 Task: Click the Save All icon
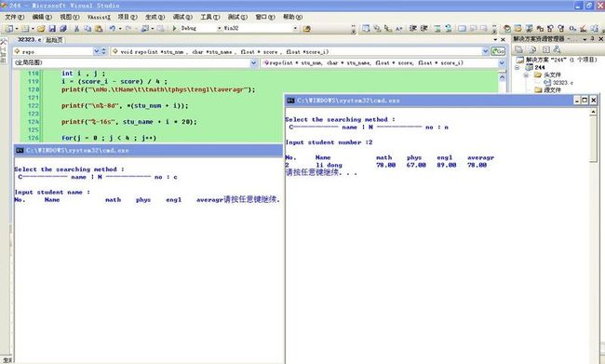click(x=63, y=29)
